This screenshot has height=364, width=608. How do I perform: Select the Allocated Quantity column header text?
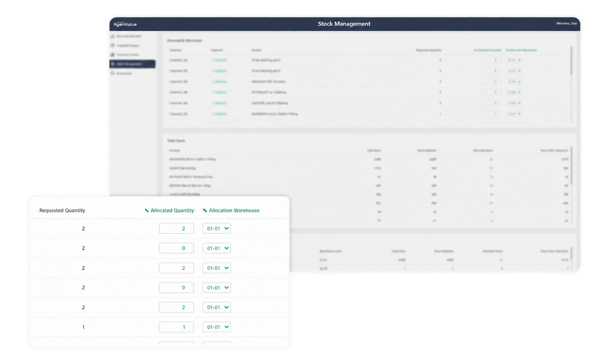[x=172, y=211]
